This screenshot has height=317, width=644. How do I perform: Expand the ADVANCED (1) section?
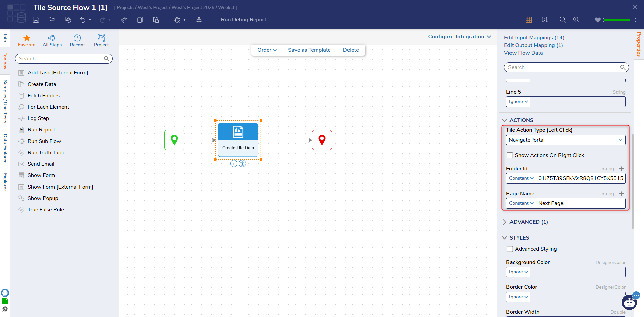[x=528, y=222]
